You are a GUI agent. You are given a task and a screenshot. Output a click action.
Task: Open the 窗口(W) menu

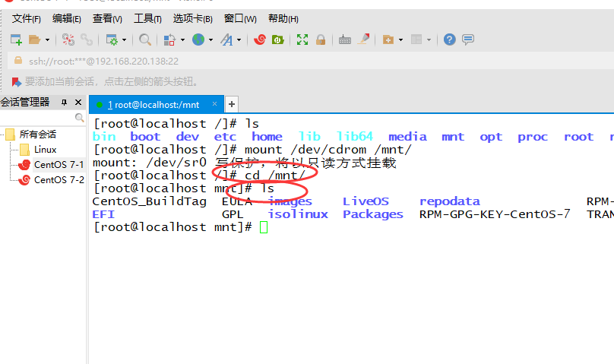point(240,18)
